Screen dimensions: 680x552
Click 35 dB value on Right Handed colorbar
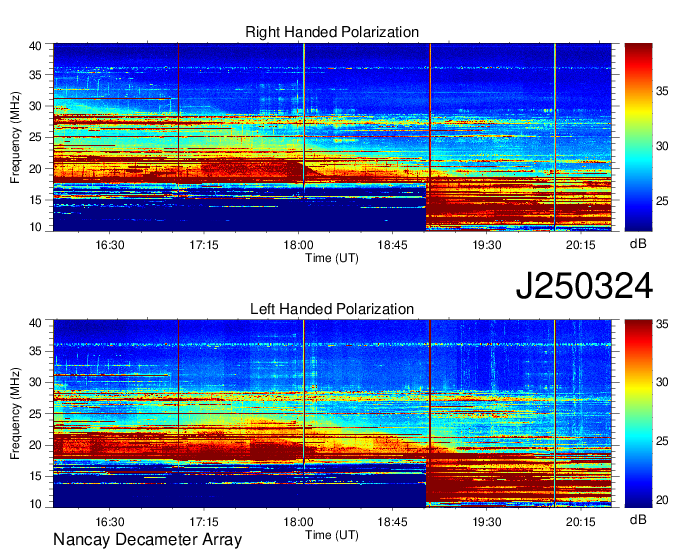[x=662, y=91]
